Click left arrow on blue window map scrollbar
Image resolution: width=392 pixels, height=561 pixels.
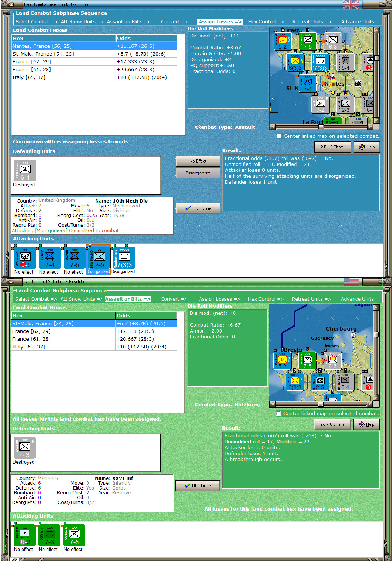273,127
